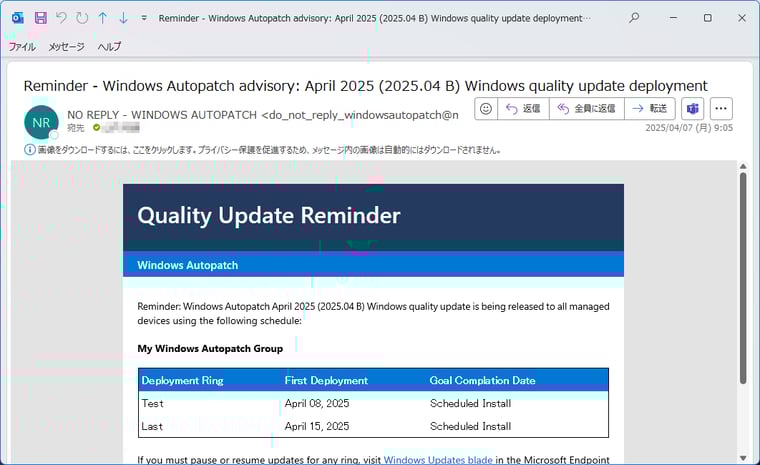The width and height of the screenshot is (760, 465).
Task: Click the vertical scrollbar thumb
Action: (743, 278)
